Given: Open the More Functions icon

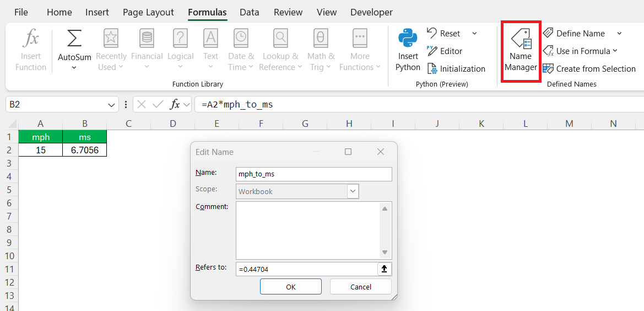Looking at the screenshot, I should click(x=360, y=39).
